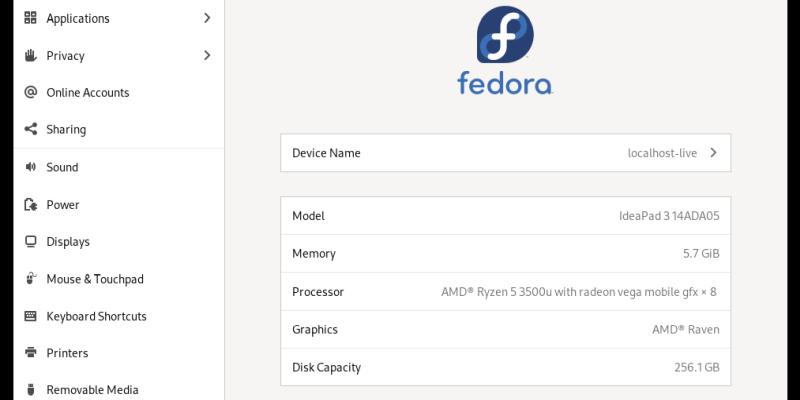Click the Applications grid icon
The height and width of the screenshot is (400, 800).
(x=30, y=18)
